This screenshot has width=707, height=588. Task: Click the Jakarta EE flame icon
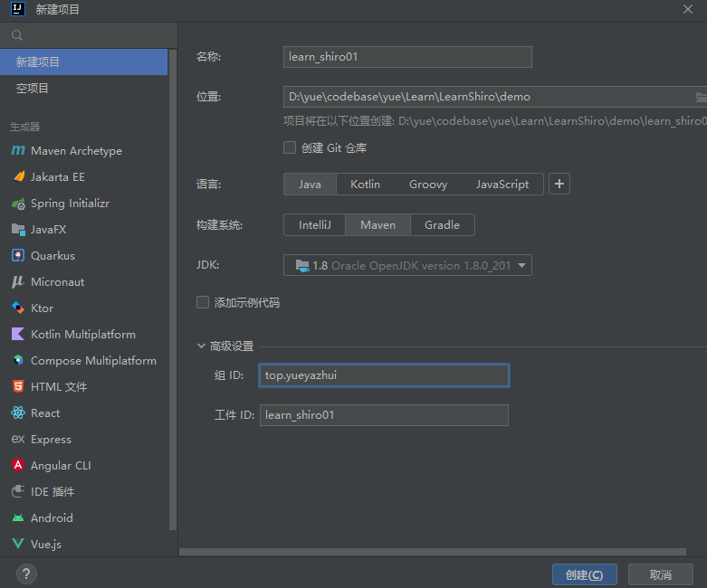[x=18, y=176]
